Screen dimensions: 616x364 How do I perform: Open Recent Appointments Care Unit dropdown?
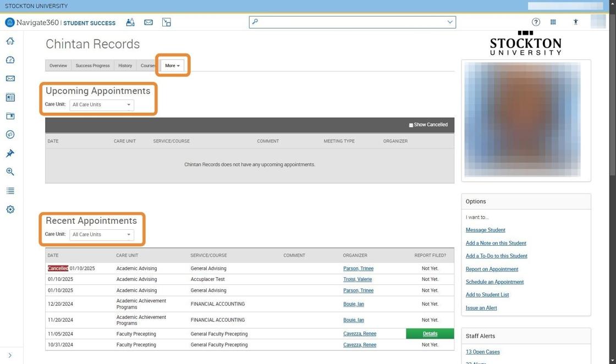102,235
